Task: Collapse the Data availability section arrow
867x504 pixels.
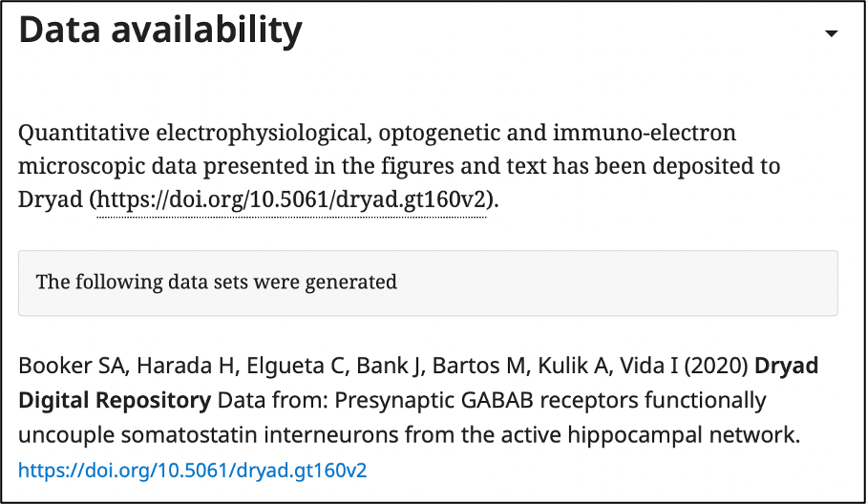Action: (x=831, y=33)
